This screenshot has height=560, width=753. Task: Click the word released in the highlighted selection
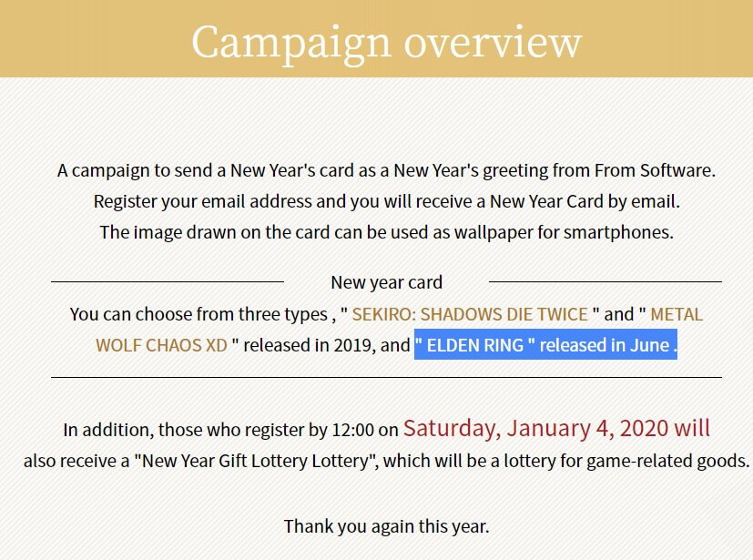572,346
